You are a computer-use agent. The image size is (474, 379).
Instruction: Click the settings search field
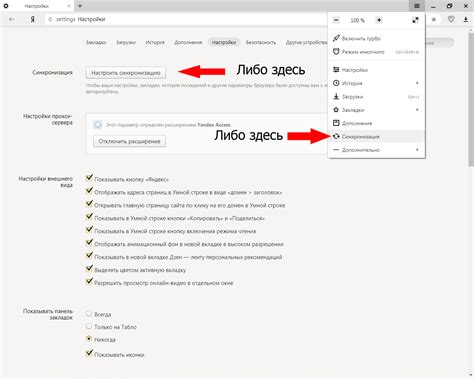[x=439, y=43]
